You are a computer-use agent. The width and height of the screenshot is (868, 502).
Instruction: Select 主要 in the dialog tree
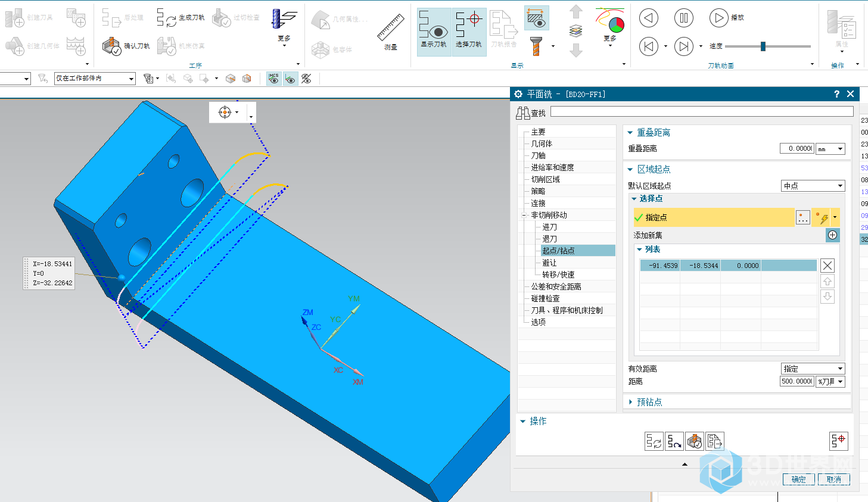pos(538,132)
